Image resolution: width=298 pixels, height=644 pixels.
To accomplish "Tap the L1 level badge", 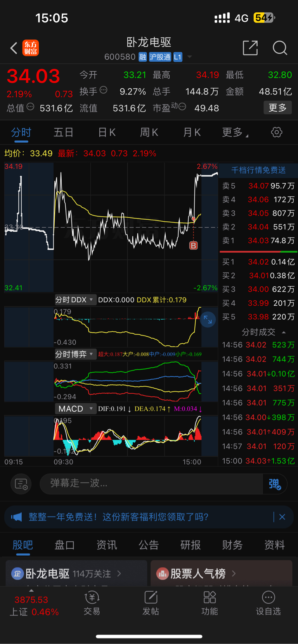I will (177, 57).
